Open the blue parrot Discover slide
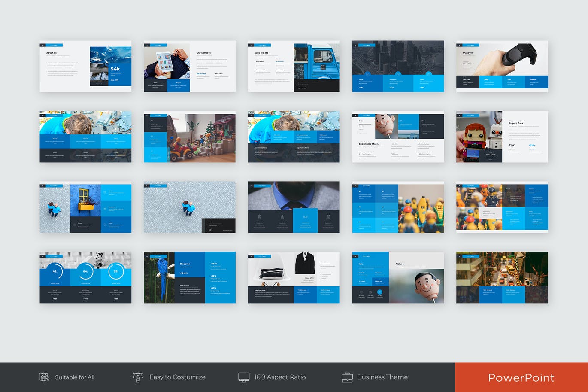This screenshot has width=588, height=392. 190,277
